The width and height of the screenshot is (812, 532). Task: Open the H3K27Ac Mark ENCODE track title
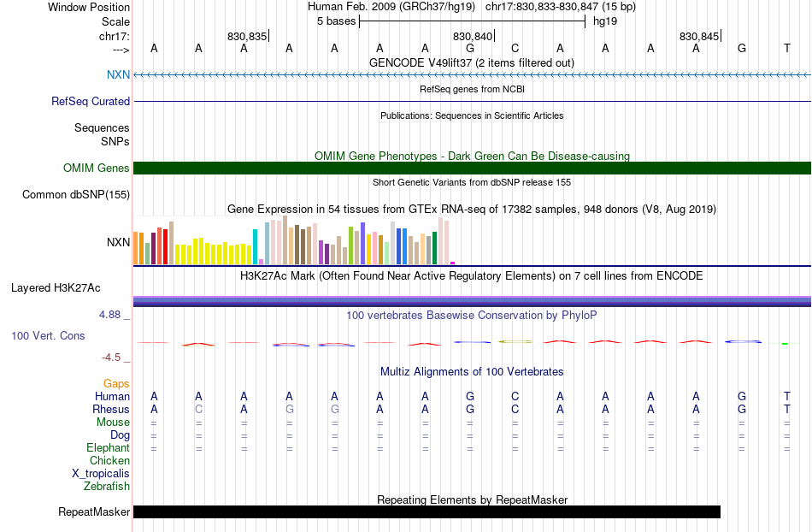pyautogui.click(x=471, y=275)
